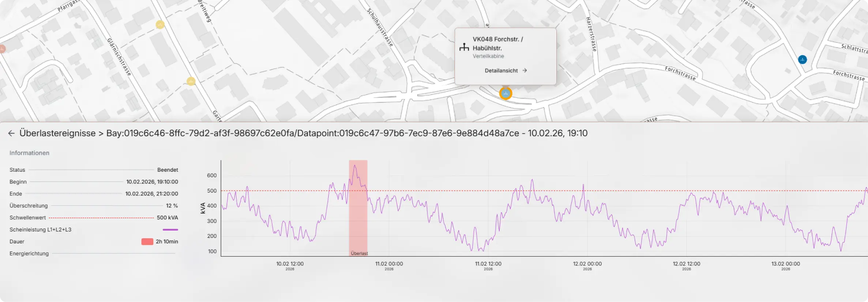Click the arrow icon next to Detailansicht
The image size is (868, 302).
(525, 71)
